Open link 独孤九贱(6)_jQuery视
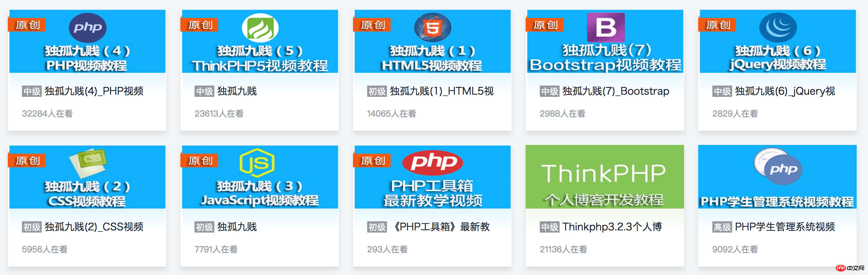 785,91
